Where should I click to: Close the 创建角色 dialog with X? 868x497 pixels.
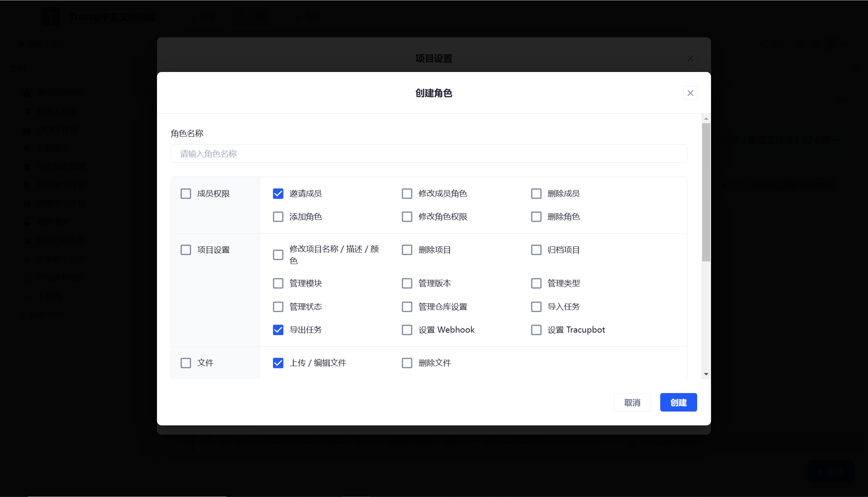[x=690, y=93]
